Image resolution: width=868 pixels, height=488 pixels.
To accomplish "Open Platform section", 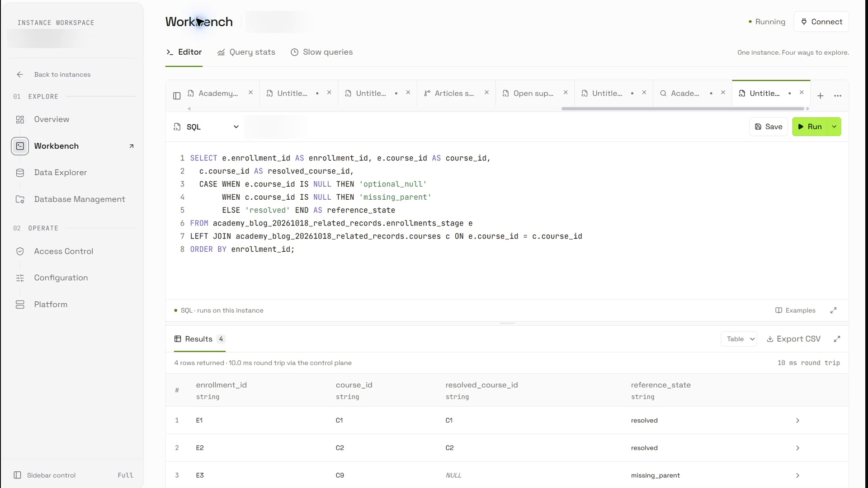I will click(50, 305).
